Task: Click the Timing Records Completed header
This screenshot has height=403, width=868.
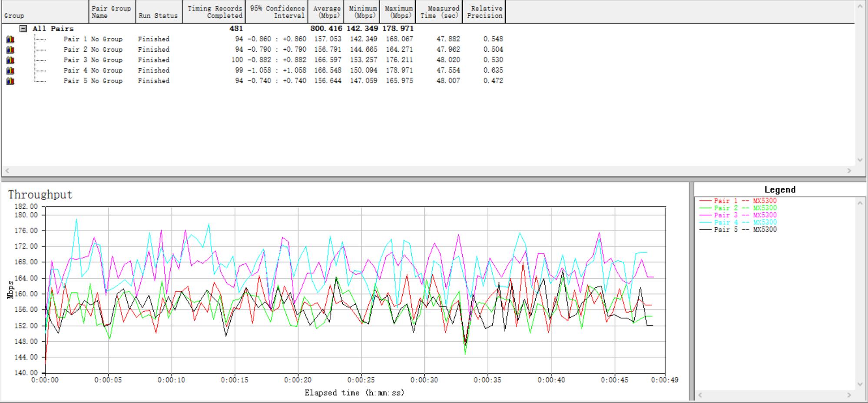Action: click(214, 12)
